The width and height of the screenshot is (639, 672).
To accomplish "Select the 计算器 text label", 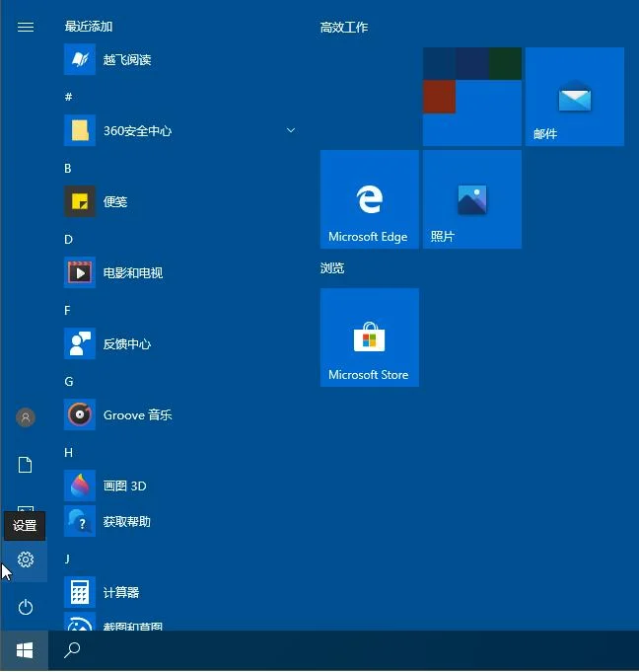I will [121, 593].
